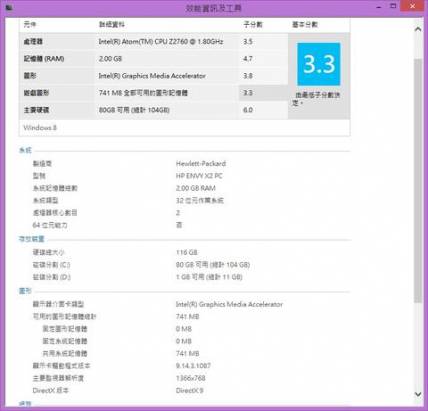Viewport: 428px width, 411px height.
Task: Click the blue 3.3 base score tile
Action: [x=319, y=64]
